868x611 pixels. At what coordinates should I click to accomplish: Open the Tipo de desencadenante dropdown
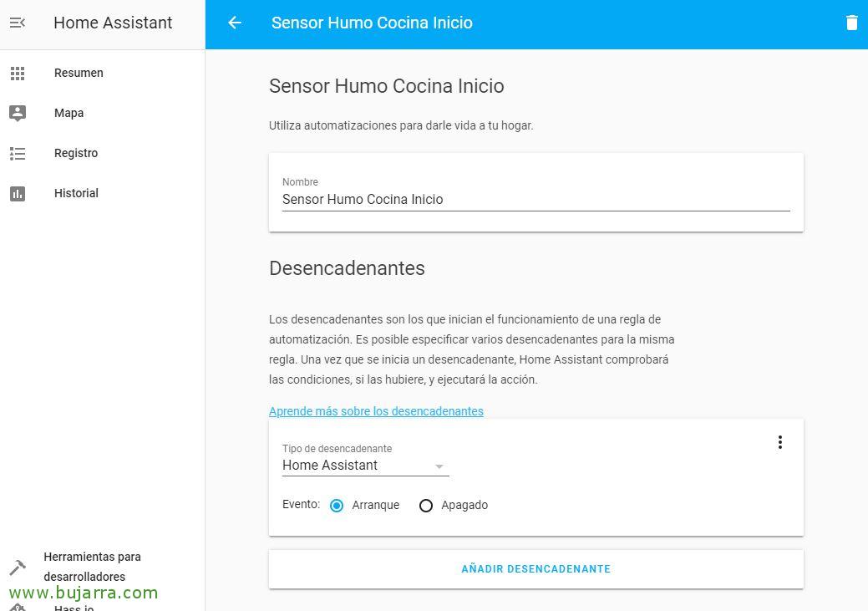point(365,466)
